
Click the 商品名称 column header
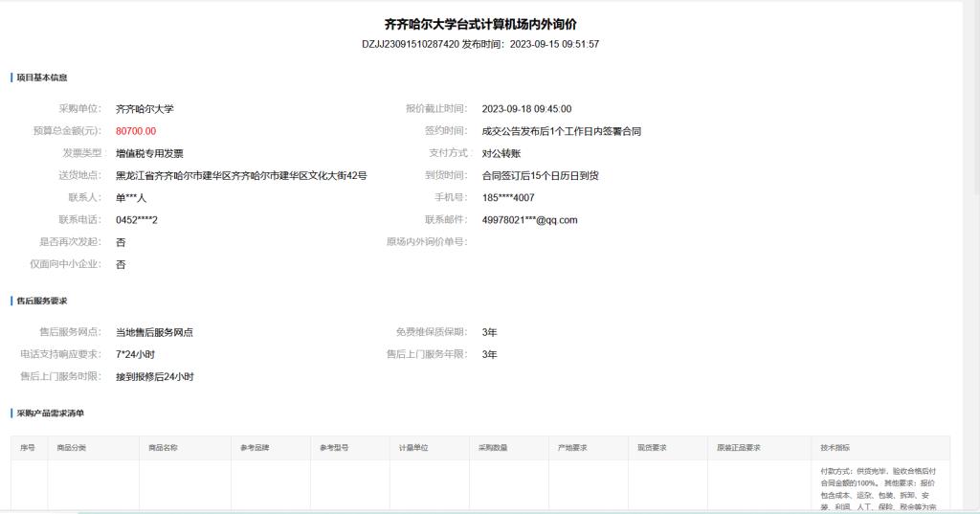[163, 448]
